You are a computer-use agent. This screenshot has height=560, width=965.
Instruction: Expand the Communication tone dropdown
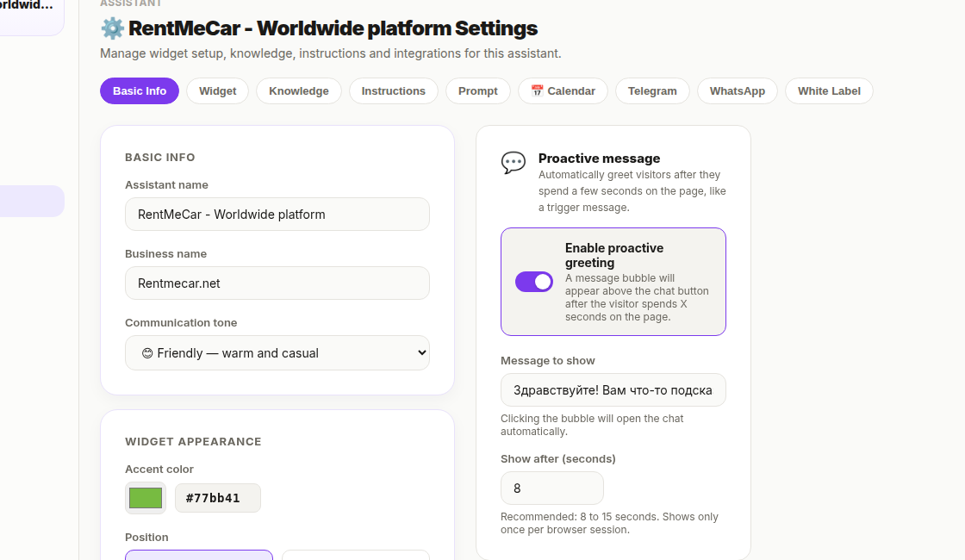(277, 353)
